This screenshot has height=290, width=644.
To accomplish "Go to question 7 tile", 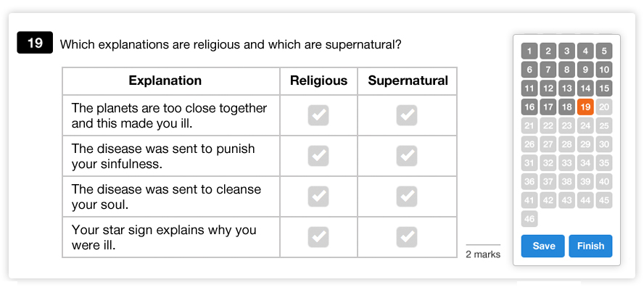I will click(548, 70).
